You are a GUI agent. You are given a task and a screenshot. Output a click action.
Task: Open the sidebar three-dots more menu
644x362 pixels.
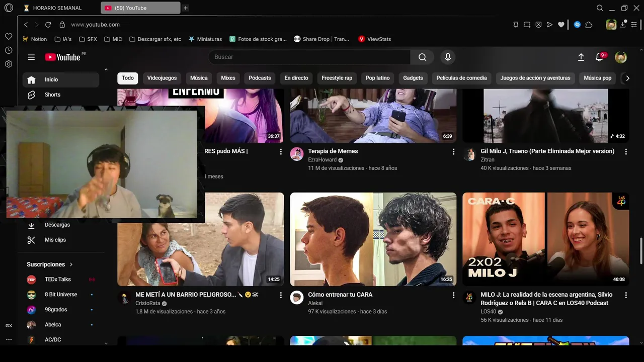coord(9,339)
